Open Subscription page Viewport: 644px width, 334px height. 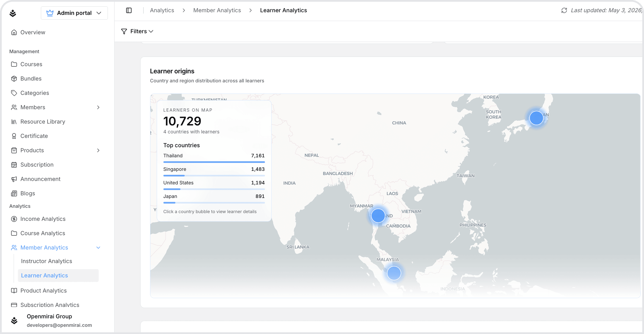coord(37,165)
